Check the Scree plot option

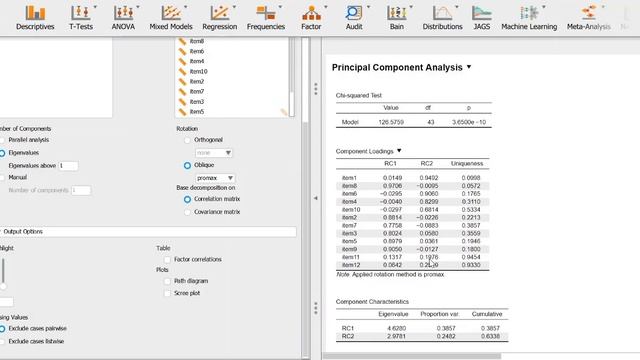coord(167,293)
